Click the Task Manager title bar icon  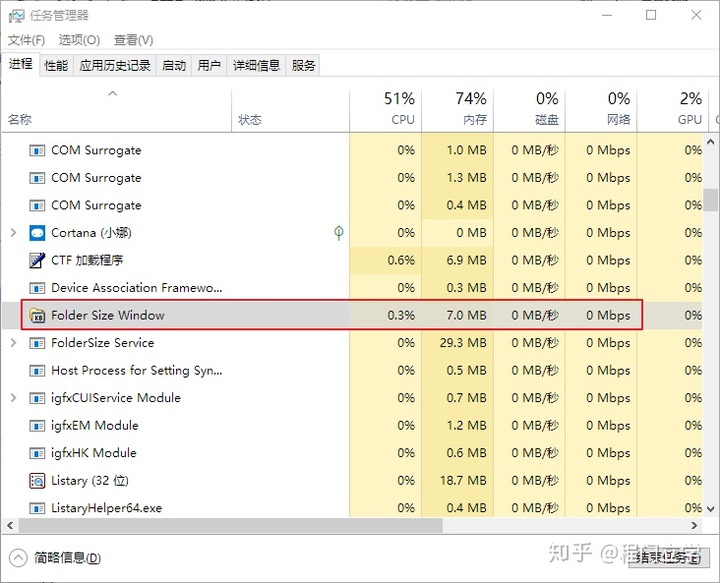point(17,16)
